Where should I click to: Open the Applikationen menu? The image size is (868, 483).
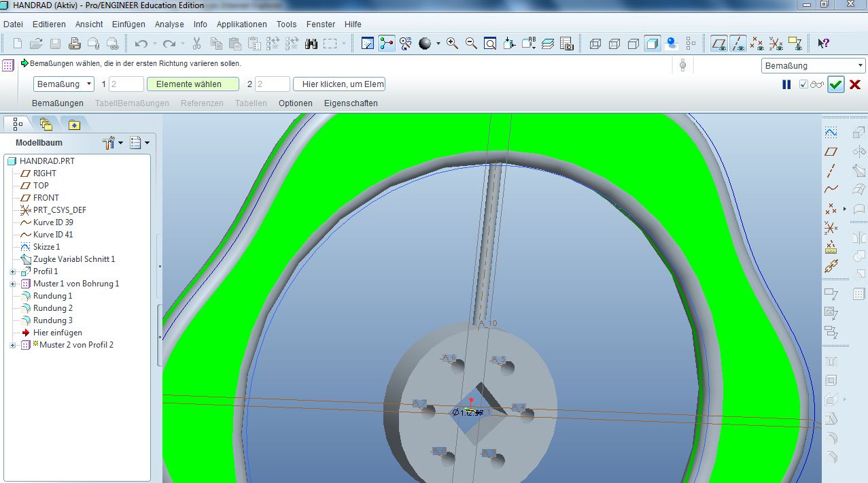242,24
